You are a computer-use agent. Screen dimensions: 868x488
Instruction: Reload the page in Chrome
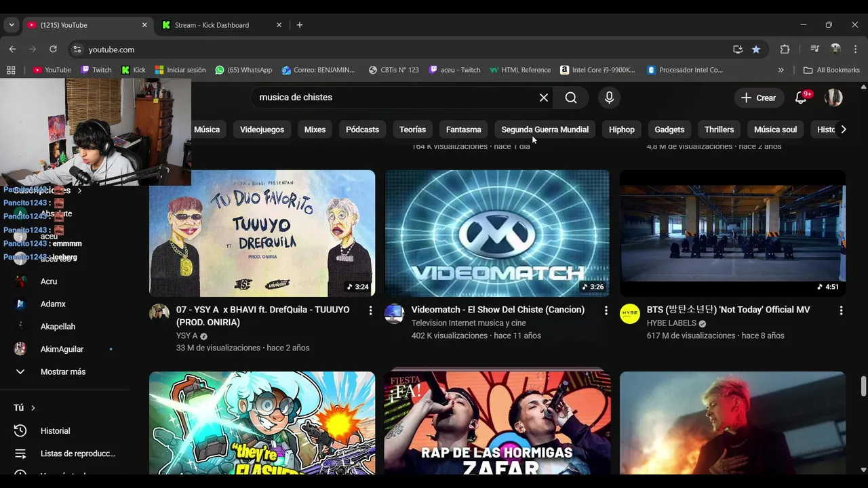pyautogui.click(x=53, y=49)
